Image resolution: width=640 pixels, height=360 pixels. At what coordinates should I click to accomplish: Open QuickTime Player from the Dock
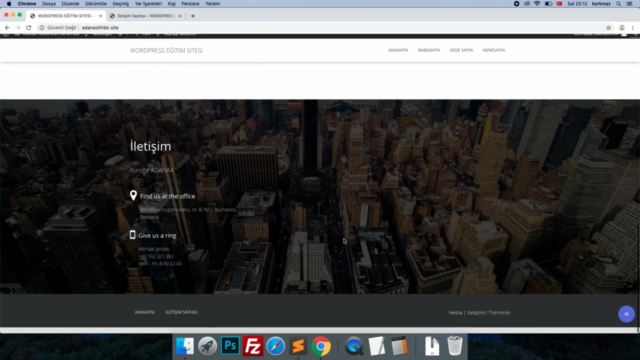point(353,346)
